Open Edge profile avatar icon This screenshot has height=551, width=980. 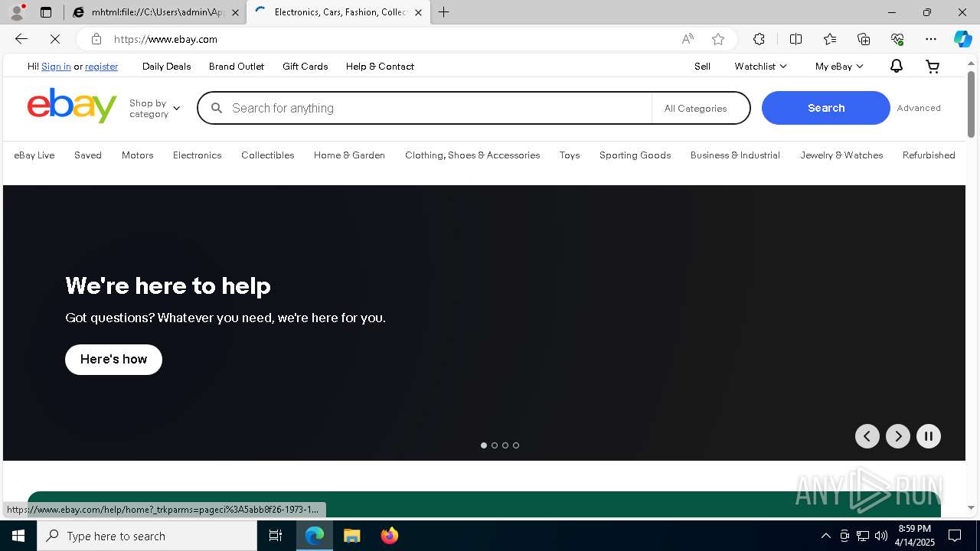pos(16,12)
